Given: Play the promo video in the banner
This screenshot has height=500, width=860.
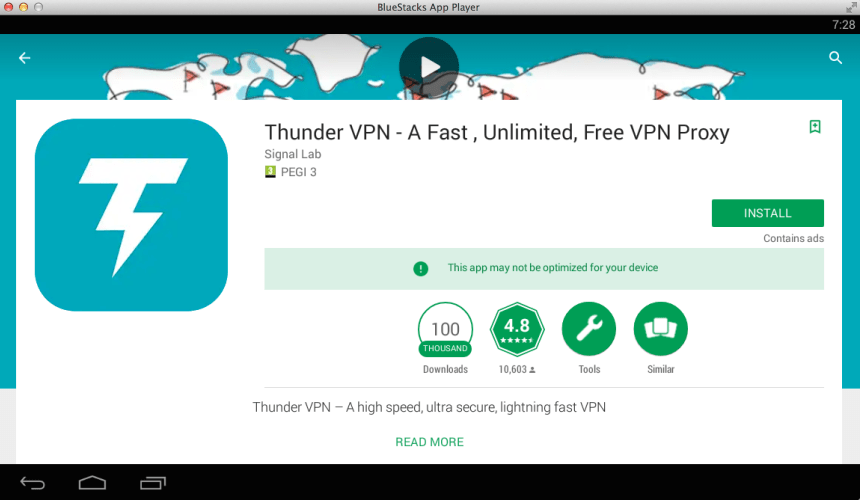Looking at the screenshot, I should pos(429,67).
